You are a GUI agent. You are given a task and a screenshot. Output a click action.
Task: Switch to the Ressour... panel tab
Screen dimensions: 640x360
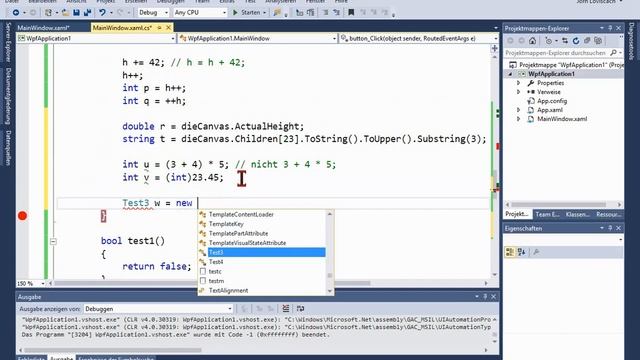[608, 214]
